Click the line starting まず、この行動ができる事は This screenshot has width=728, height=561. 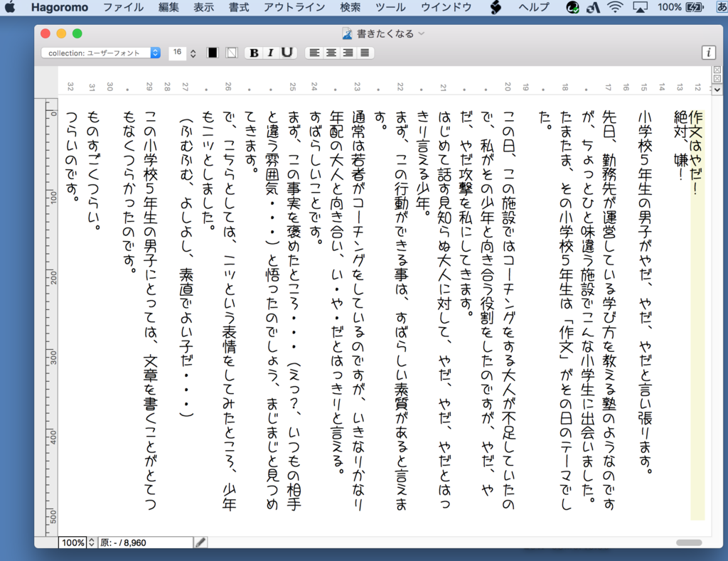point(401,310)
